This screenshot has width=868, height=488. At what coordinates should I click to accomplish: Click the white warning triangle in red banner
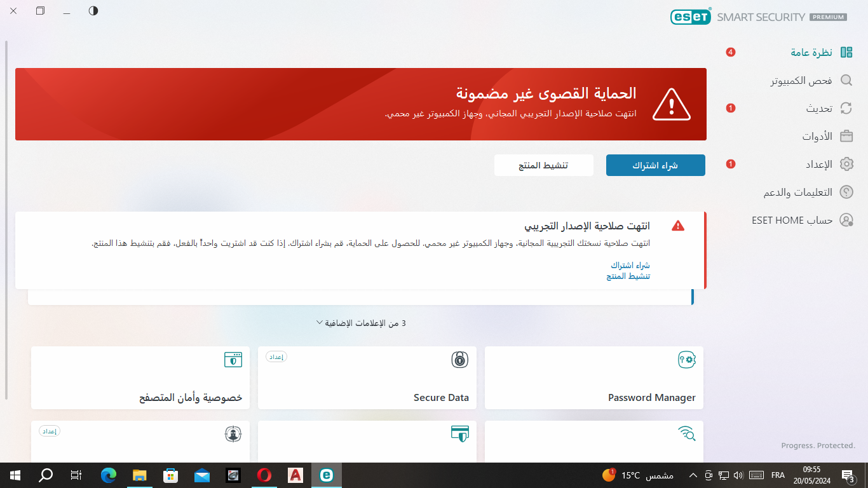coord(671,104)
